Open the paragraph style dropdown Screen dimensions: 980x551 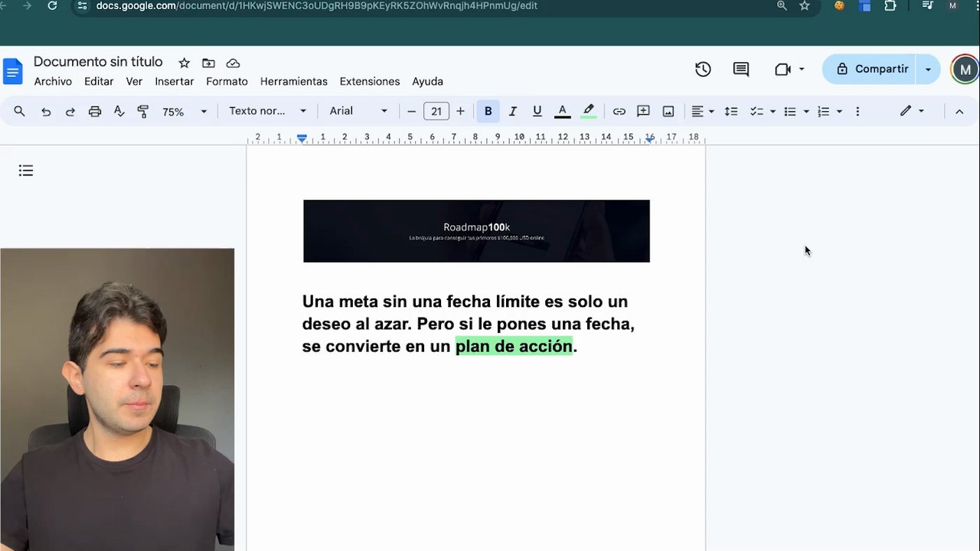267,112
